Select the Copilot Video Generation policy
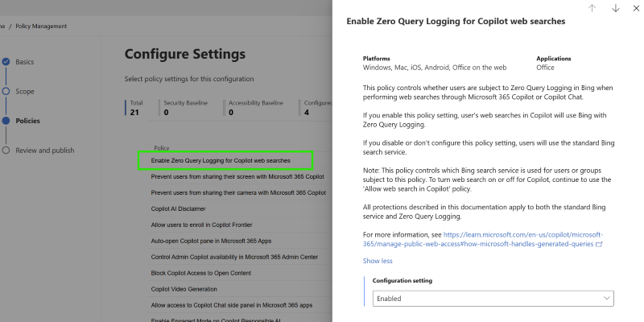 coord(184,289)
